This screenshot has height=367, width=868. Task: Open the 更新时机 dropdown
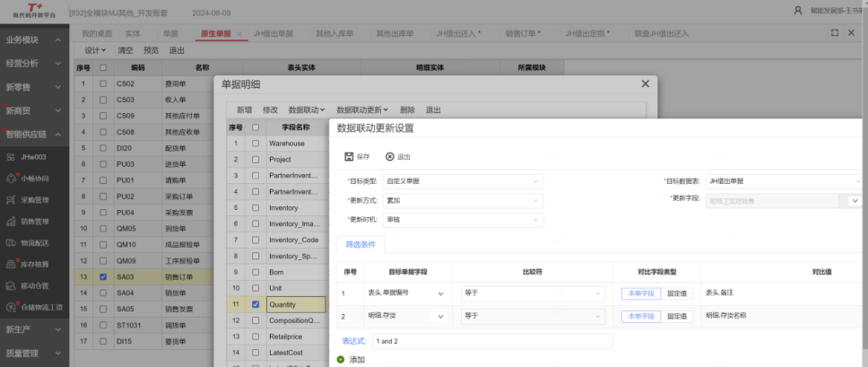(463, 220)
